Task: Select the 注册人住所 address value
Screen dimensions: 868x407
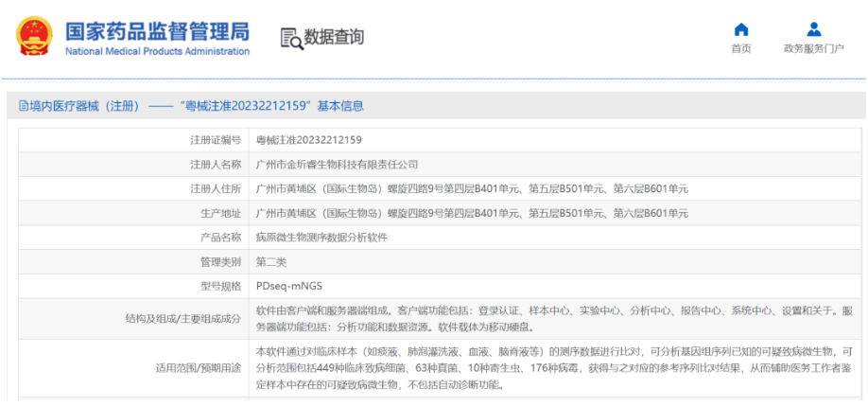Action: (472, 188)
